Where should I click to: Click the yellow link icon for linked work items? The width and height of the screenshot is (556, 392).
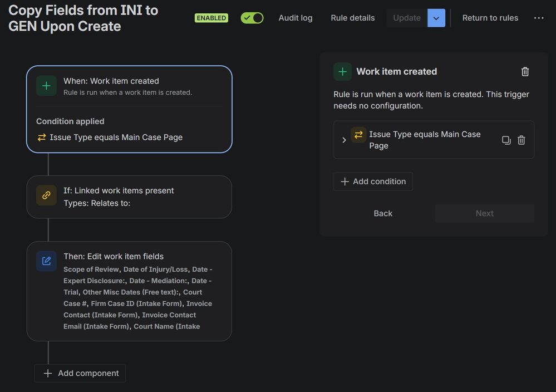pos(46,195)
